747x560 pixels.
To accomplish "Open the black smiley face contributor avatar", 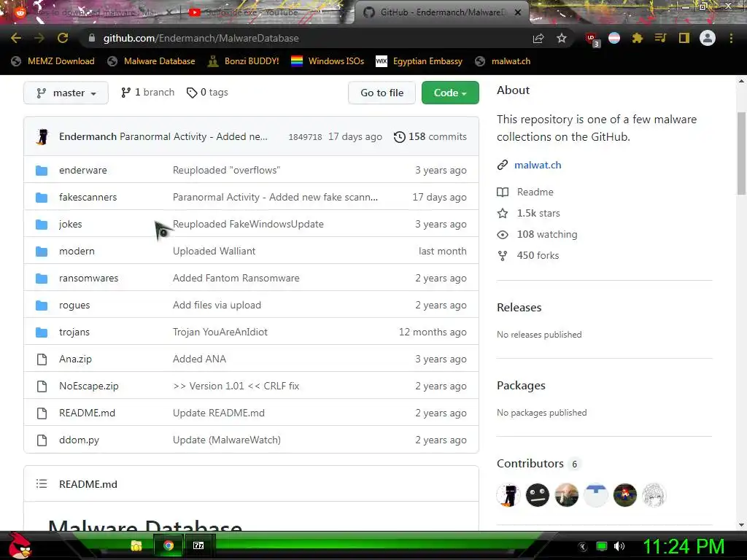I will pos(538,495).
